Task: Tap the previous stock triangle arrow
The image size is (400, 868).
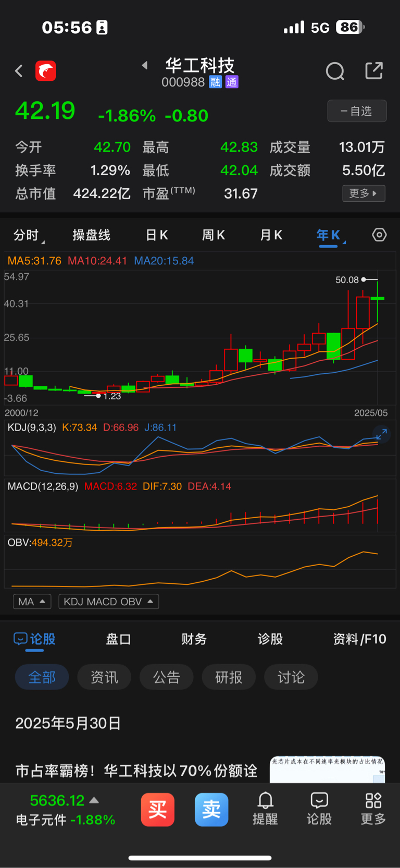Action: 145,65
